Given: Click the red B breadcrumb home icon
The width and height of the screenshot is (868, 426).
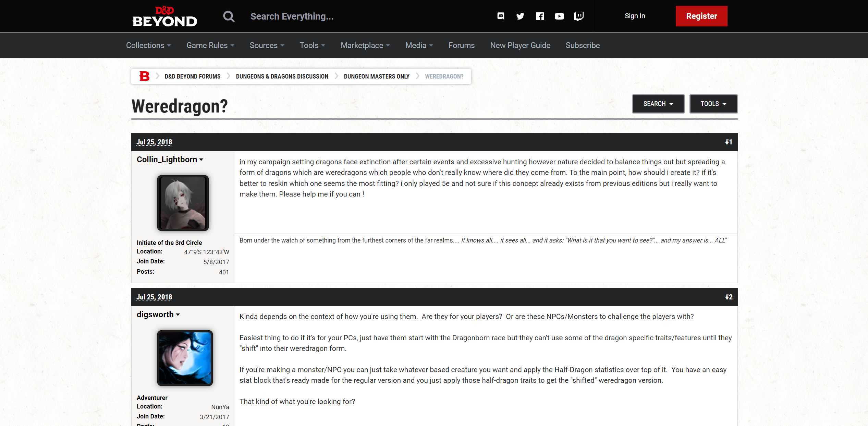Looking at the screenshot, I should pyautogui.click(x=144, y=76).
